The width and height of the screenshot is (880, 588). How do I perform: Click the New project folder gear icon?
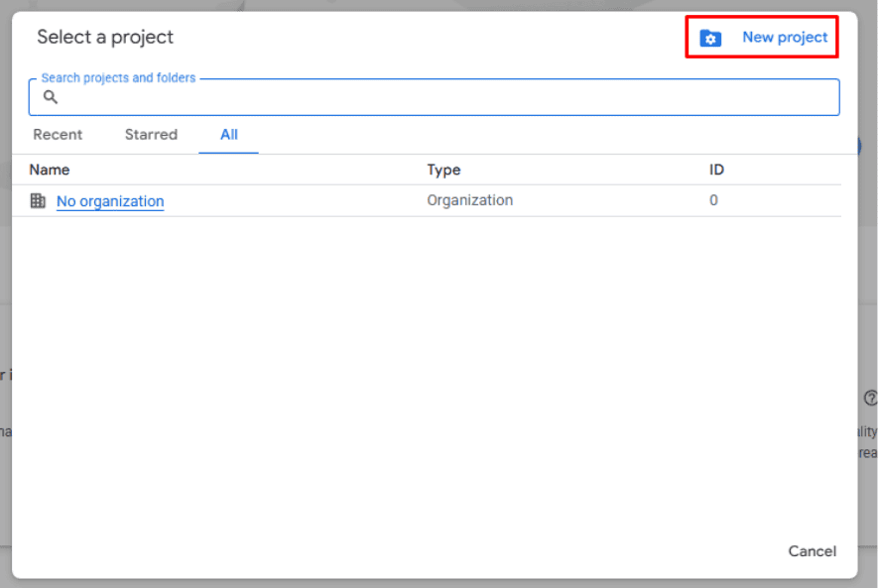click(710, 39)
